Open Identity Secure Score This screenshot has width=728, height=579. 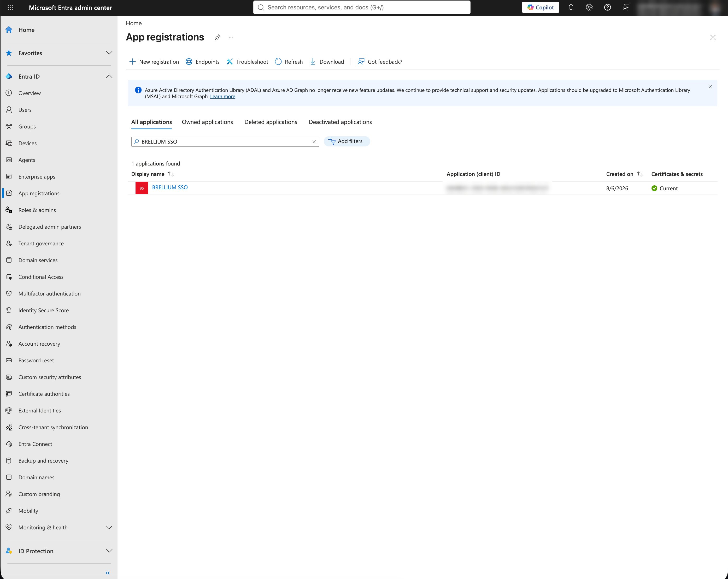click(x=44, y=310)
